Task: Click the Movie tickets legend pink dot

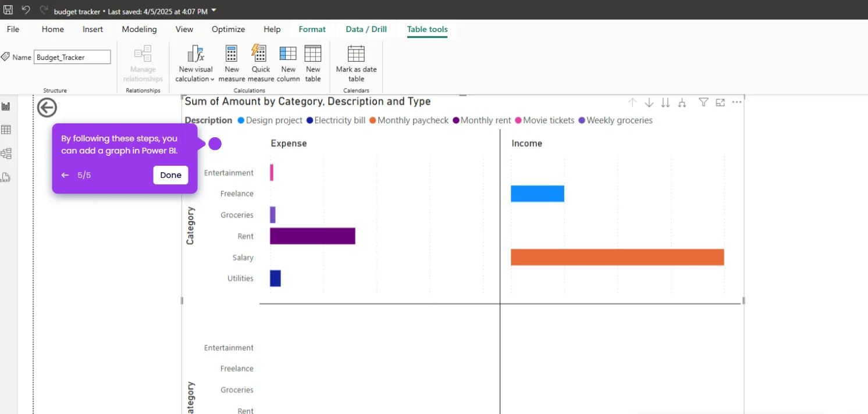Action: click(518, 120)
